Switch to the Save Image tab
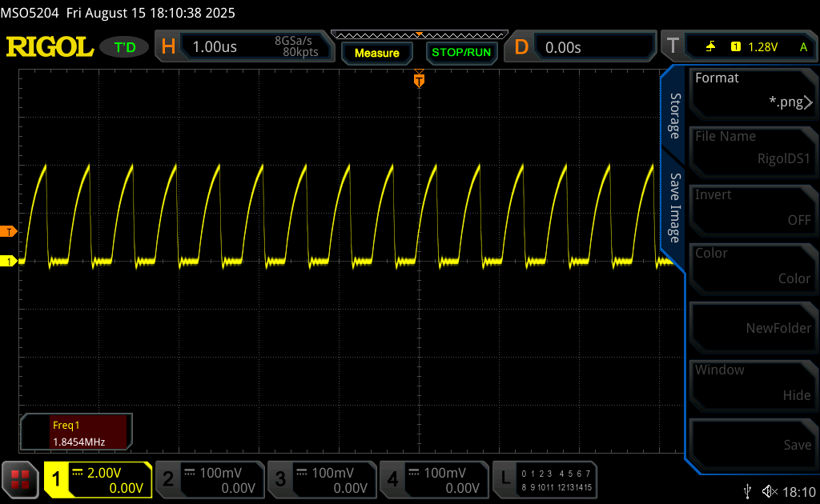The height and width of the screenshot is (504, 820). pos(674,208)
